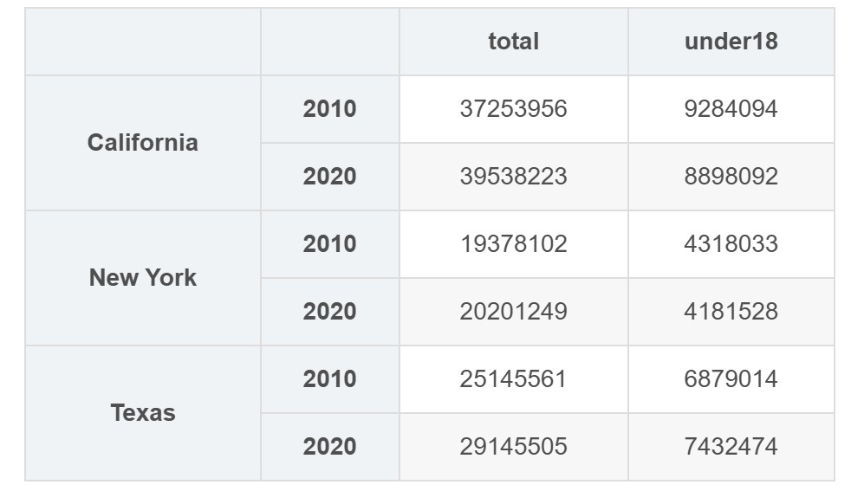The image size is (851, 504).
Task: Select under18 cell value 4181528
Action: point(731,312)
